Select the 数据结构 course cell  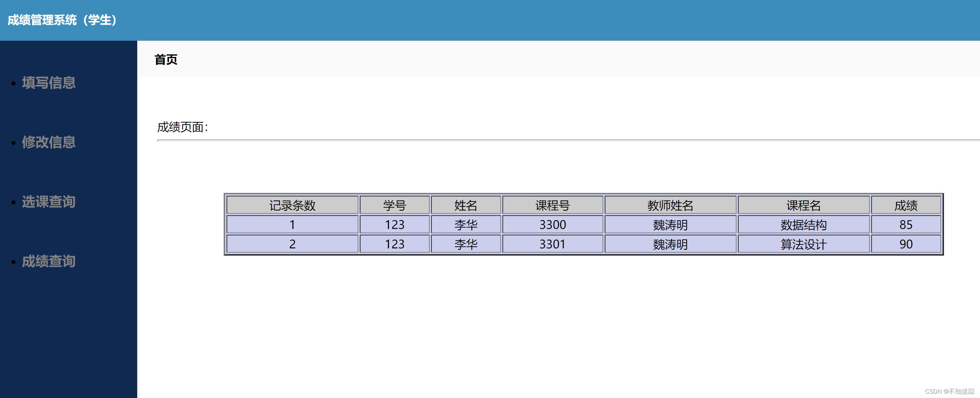coord(803,225)
